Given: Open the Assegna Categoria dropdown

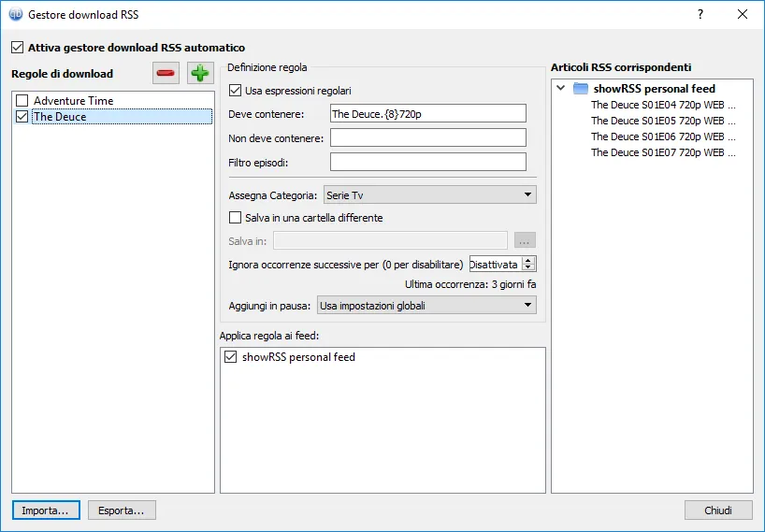Looking at the screenshot, I should tap(430, 195).
